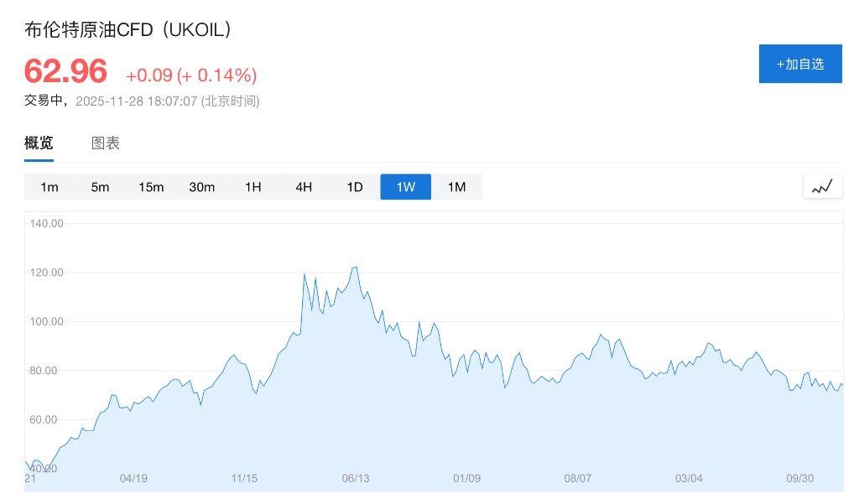Click the line chart type icon
The height and width of the screenshot is (504, 859).
click(x=822, y=186)
